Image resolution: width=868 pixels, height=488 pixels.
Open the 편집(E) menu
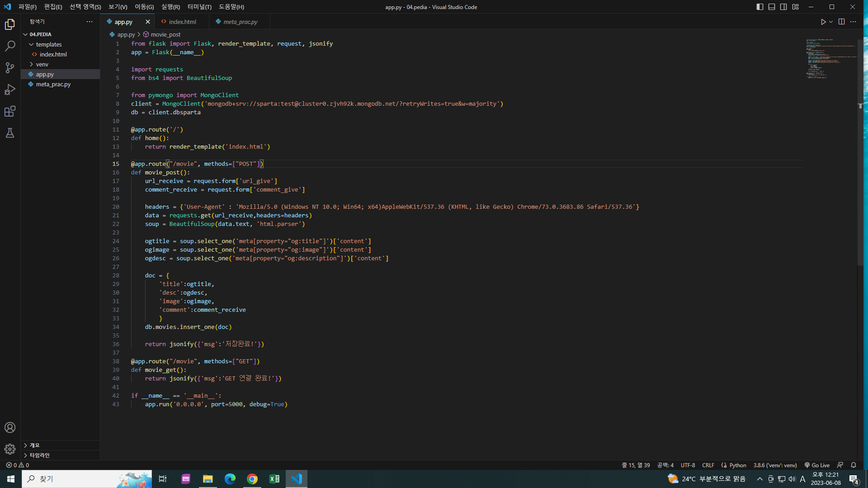click(x=53, y=7)
